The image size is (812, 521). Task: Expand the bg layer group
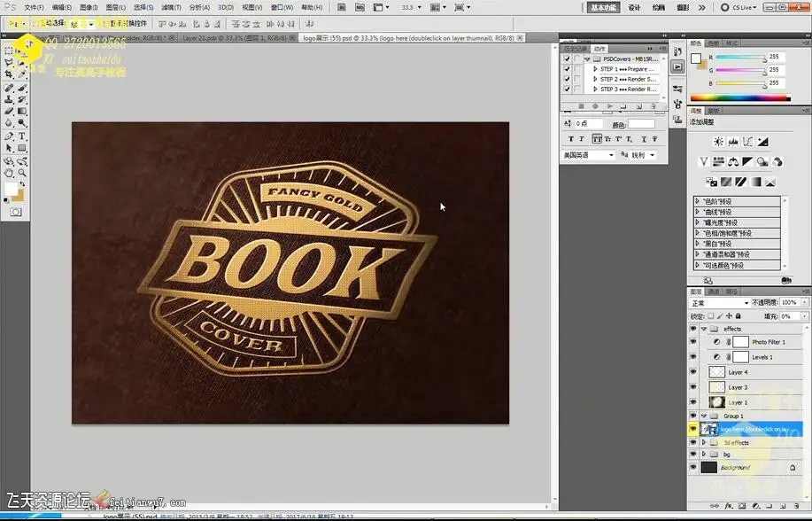pyautogui.click(x=704, y=455)
